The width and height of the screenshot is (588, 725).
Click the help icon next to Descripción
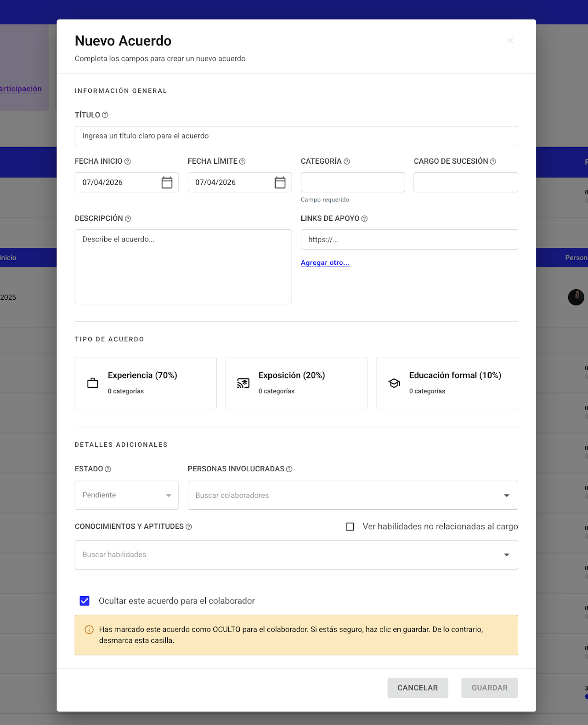pos(128,219)
